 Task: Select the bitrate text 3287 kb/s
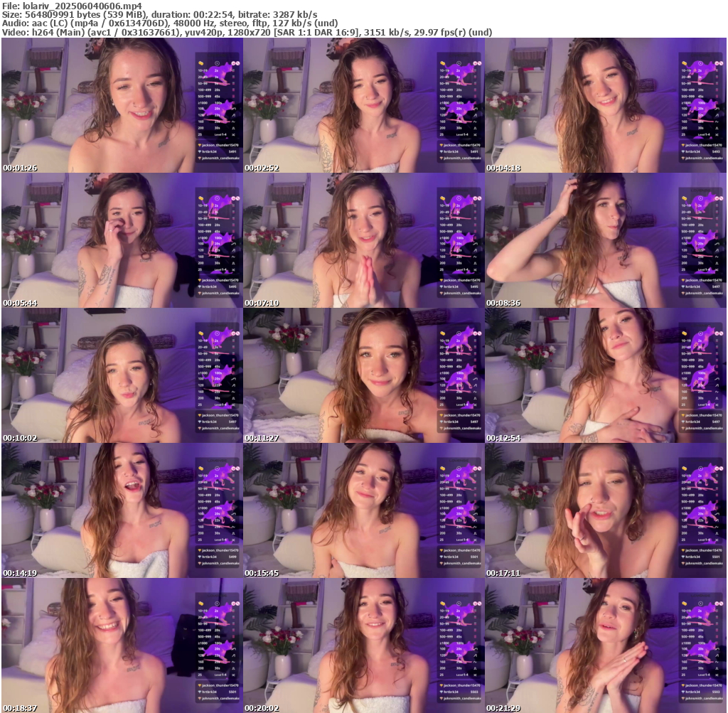pyautogui.click(x=295, y=15)
